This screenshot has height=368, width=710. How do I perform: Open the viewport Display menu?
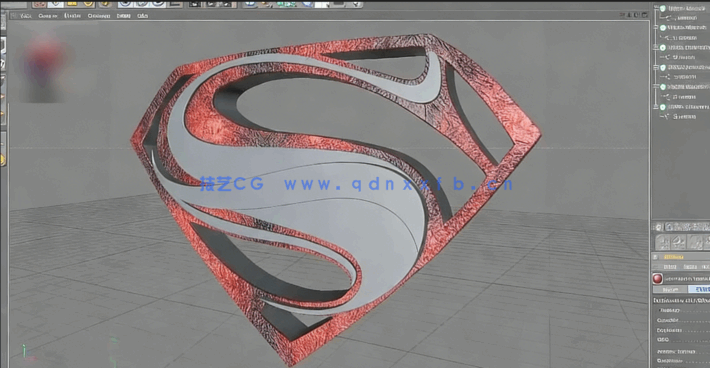click(72, 16)
